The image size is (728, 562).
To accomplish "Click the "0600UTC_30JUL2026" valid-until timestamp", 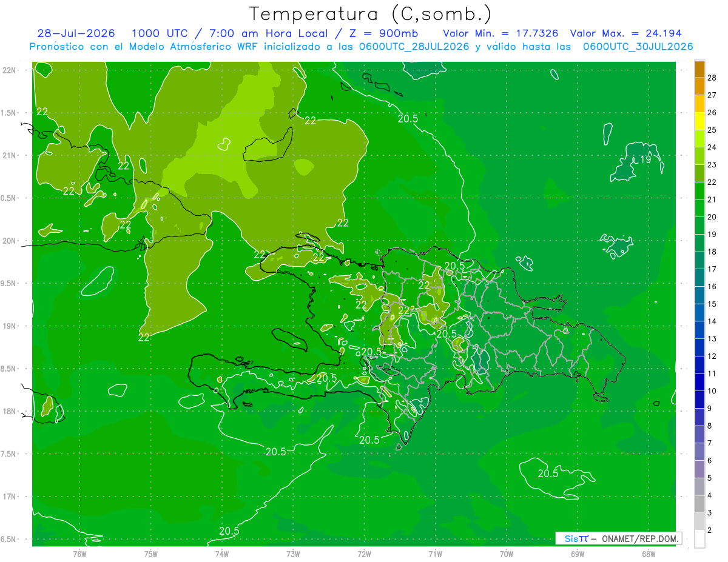I will [x=638, y=47].
